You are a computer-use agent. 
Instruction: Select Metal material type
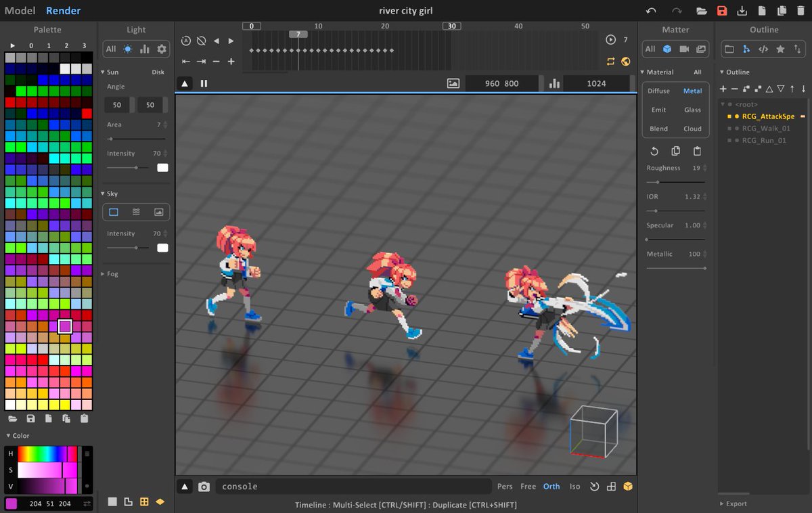(x=692, y=91)
